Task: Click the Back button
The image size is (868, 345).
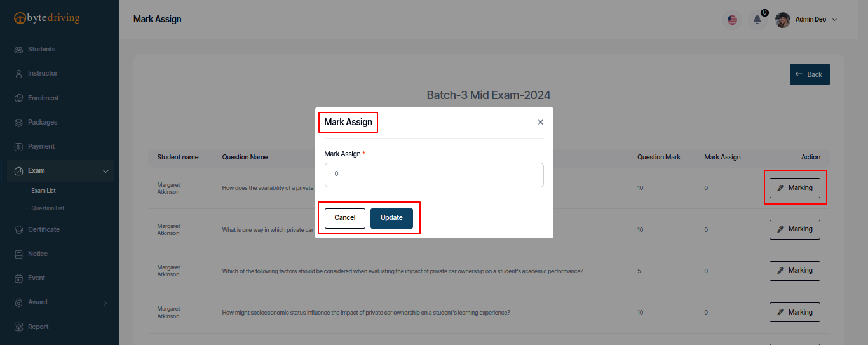Action: (810, 74)
